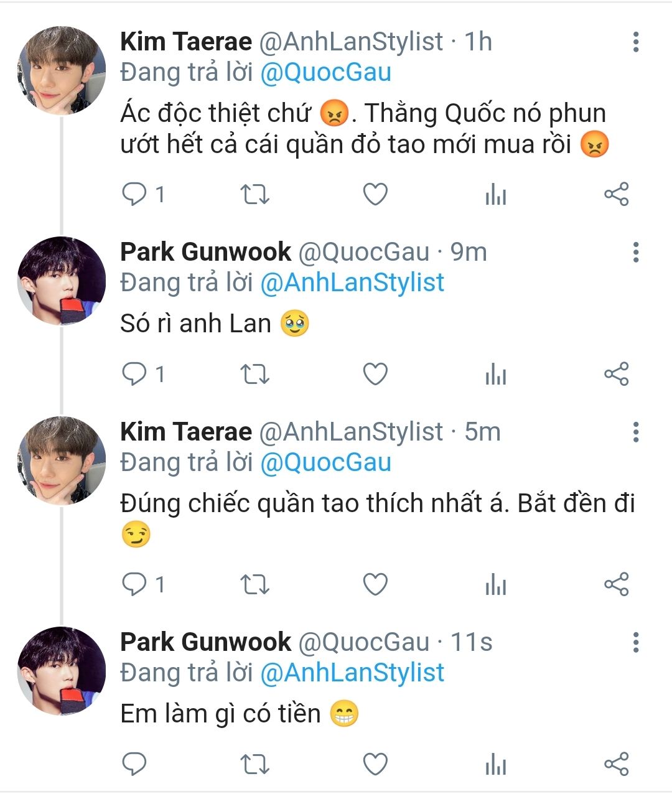The height and width of the screenshot is (794, 672).
Task: View analytics for Kim Taerae's 1h tweet
Action: 496,195
